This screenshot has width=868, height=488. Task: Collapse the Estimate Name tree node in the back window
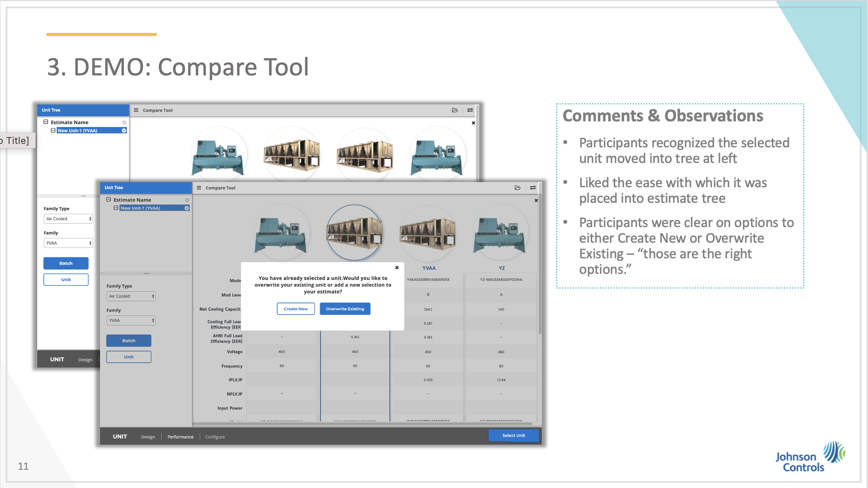pyautogui.click(x=46, y=122)
